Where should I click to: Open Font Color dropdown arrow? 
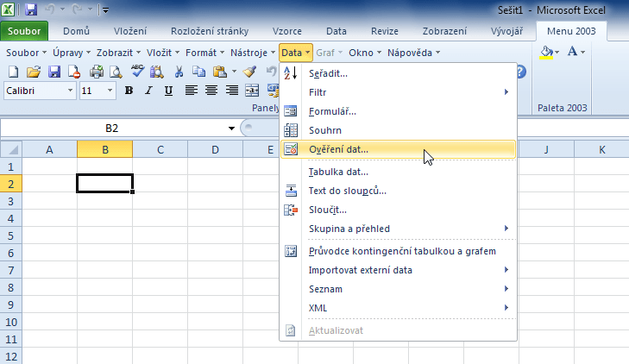[x=583, y=53]
